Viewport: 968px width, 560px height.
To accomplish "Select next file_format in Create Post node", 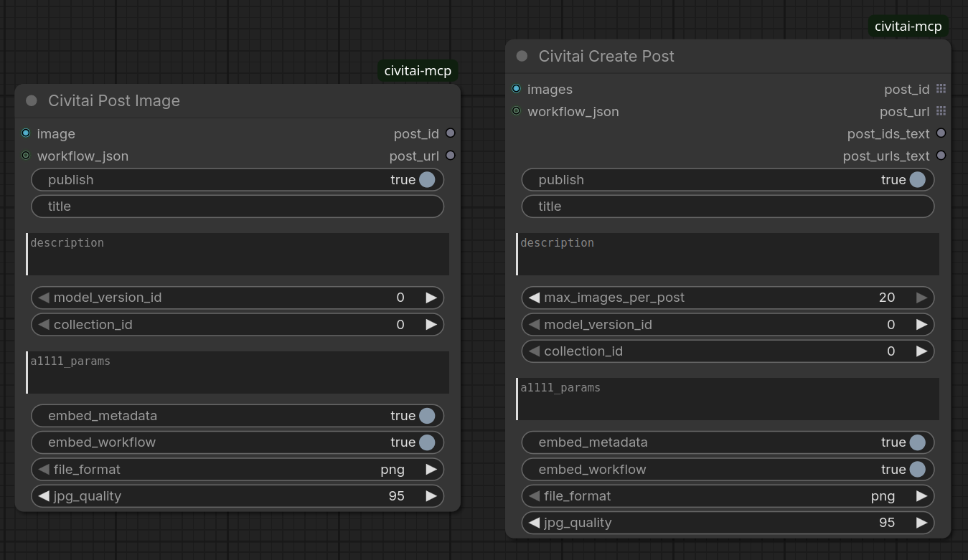I will click(x=922, y=496).
